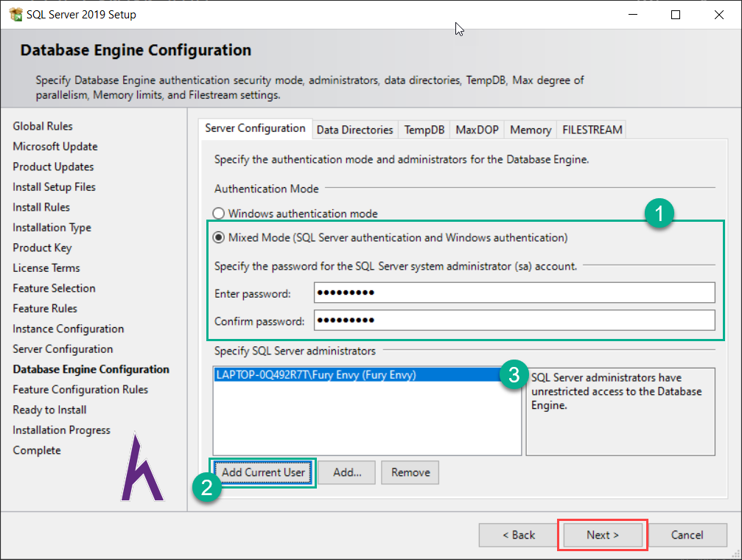Click Product Updates in the steps list
Viewport: 742px width, 560px height.
tap(53, 167)
